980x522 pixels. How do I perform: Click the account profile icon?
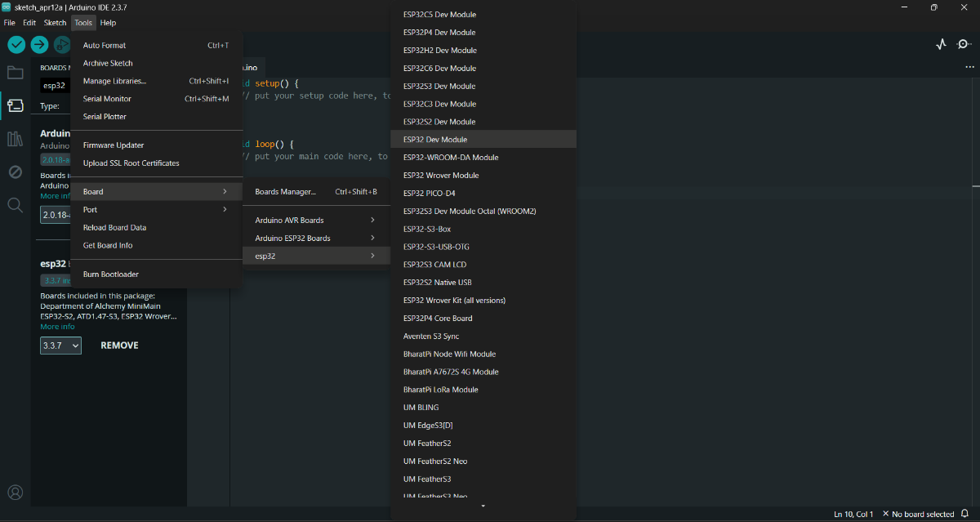point(16,492)
